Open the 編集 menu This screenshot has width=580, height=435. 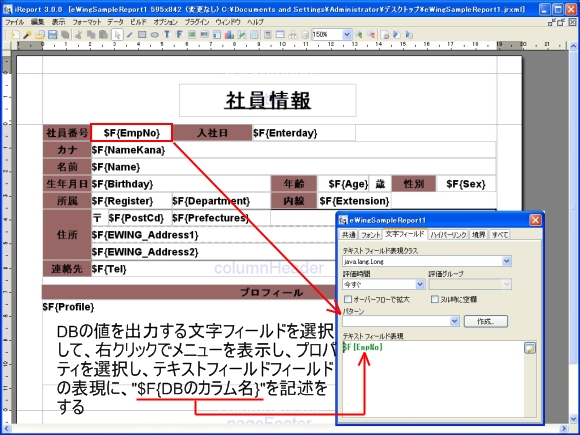pos(37,22)
